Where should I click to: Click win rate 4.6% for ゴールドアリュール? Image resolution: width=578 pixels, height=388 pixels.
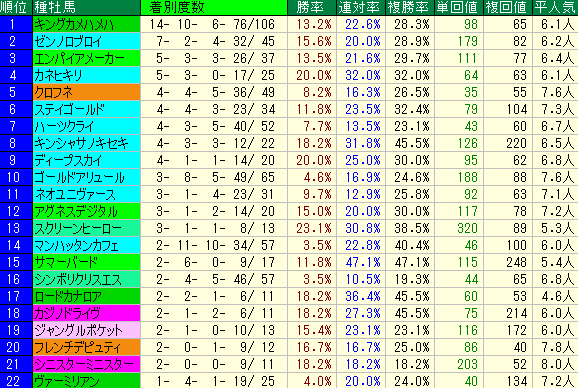click(x=312, y=177)
